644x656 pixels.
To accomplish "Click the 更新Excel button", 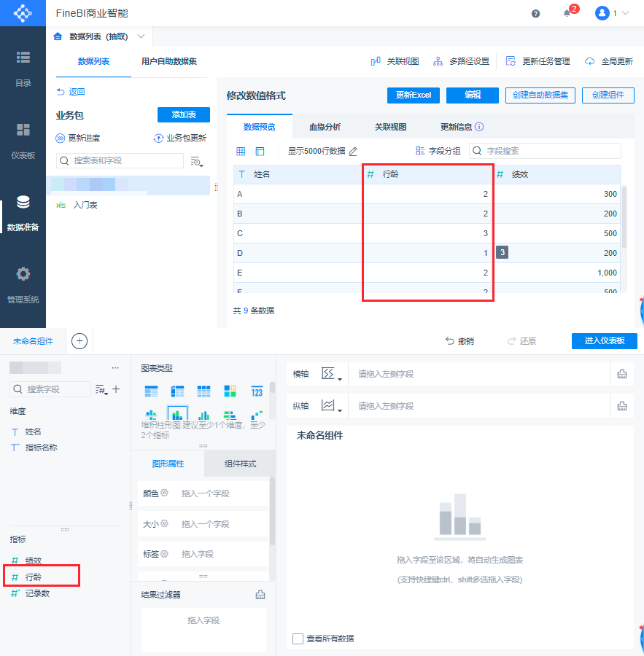I will click(414, 95).
